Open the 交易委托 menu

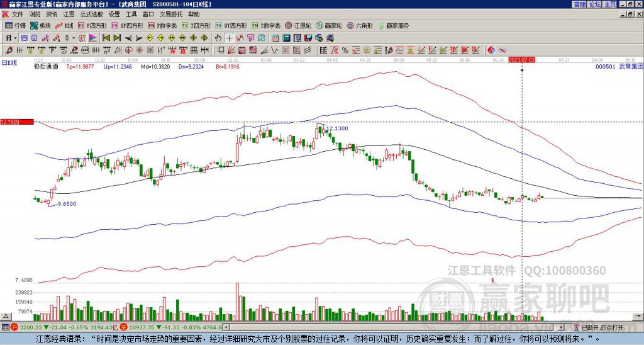171,14
